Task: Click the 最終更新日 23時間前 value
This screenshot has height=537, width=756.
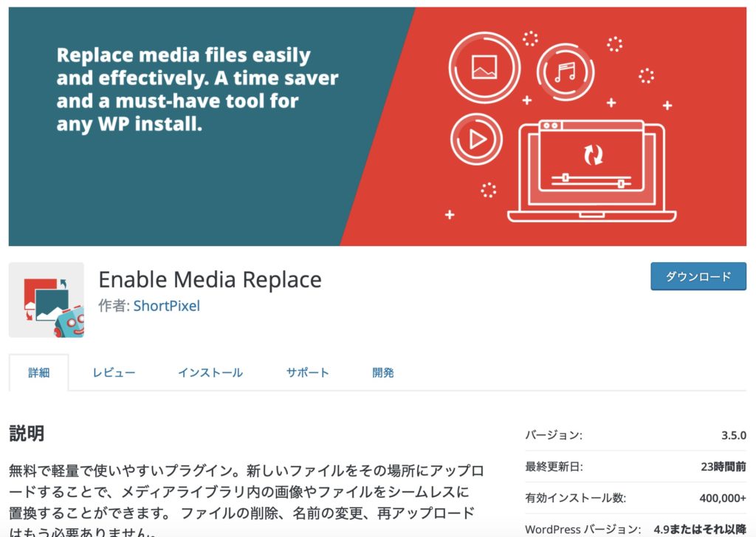Action: (x=724, y=467)
